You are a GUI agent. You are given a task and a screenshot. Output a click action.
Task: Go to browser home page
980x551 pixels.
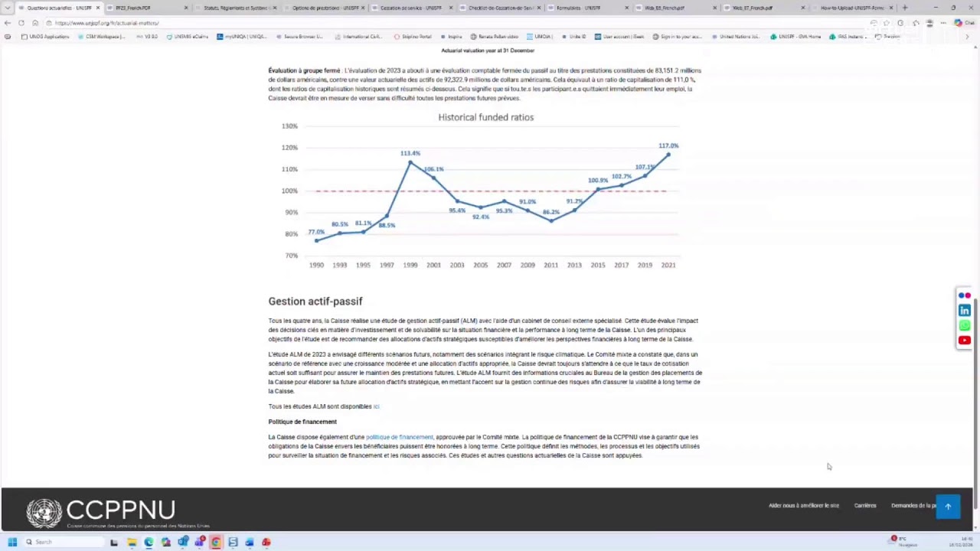tap(35, 23)
